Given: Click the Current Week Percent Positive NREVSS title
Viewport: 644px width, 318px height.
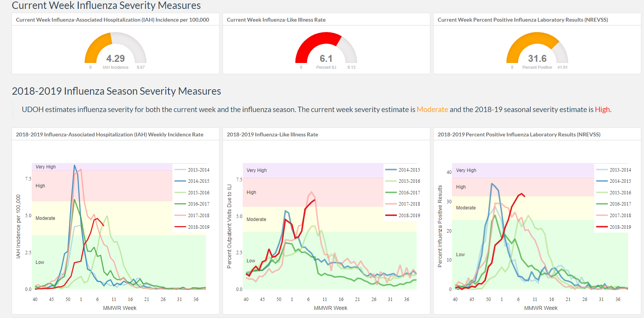Looking at the screenshot, I should coord(523,20).
